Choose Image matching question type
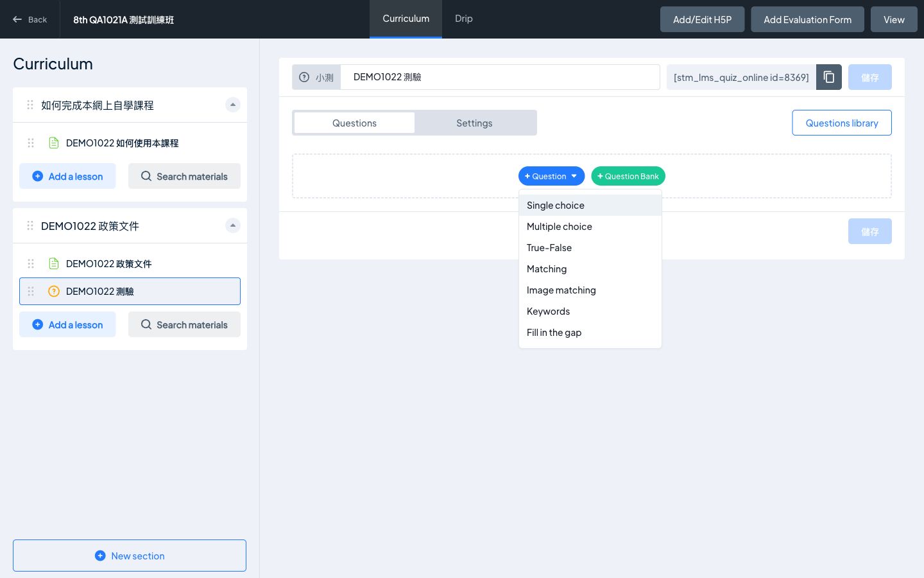 point(590,290)
